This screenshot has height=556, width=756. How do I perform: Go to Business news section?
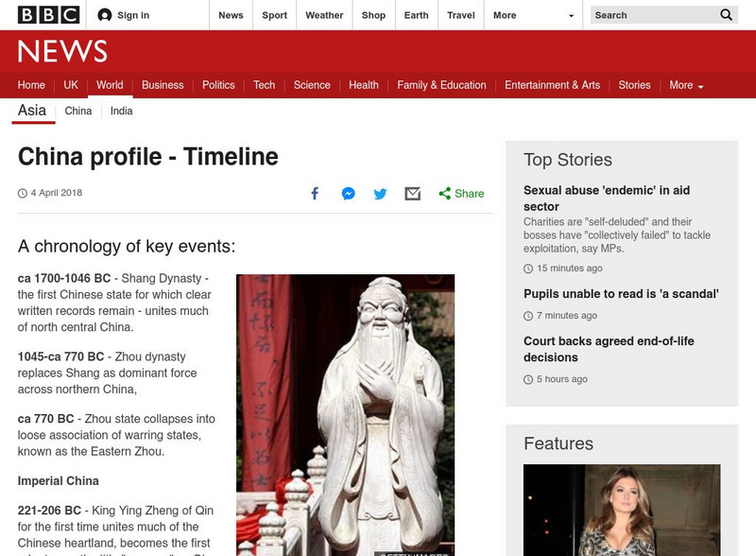163,85
